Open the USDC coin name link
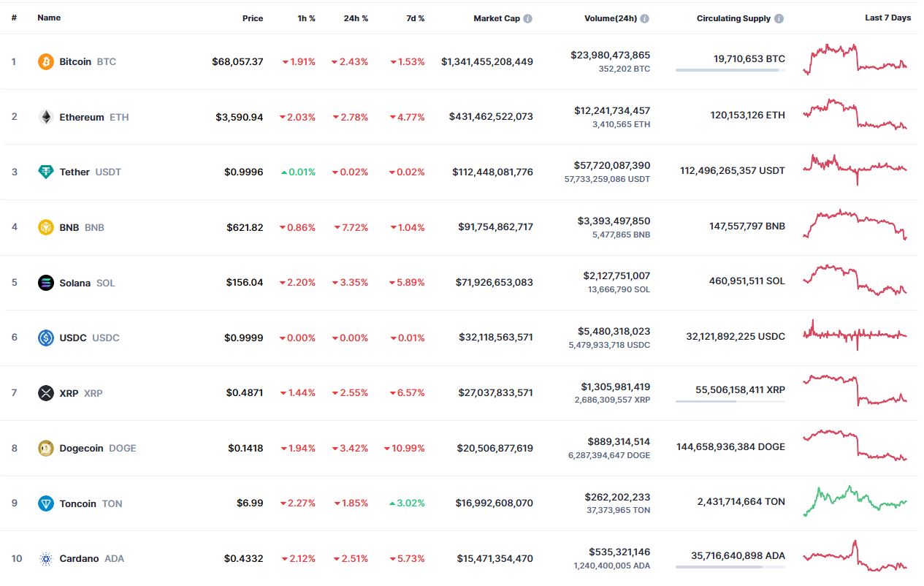 [x=73, y=338]
